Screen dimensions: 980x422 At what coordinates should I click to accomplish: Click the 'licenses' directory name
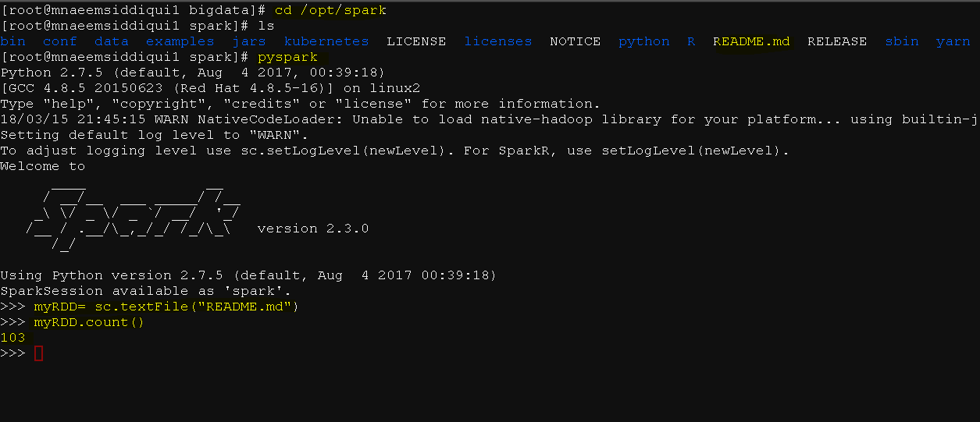[498, 41]
